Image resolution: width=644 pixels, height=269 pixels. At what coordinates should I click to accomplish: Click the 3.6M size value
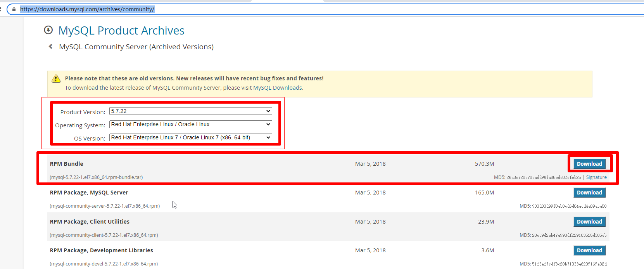pos(488,250)
